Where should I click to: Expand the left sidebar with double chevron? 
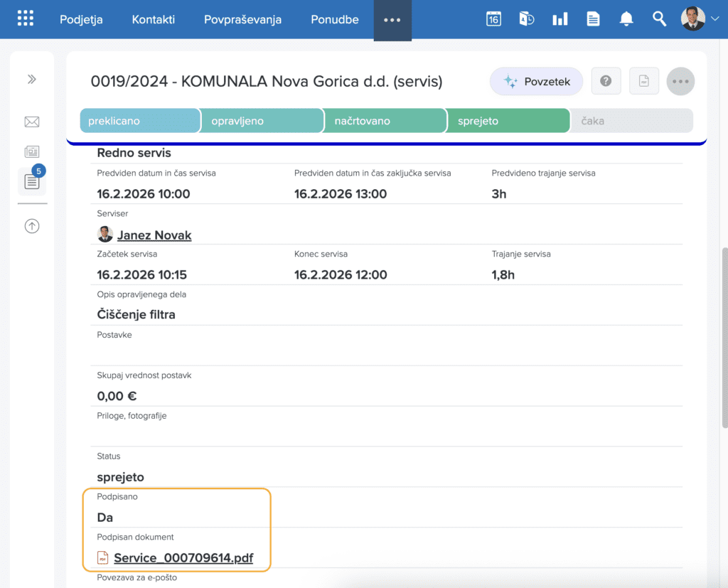click(x=32, y=79)
